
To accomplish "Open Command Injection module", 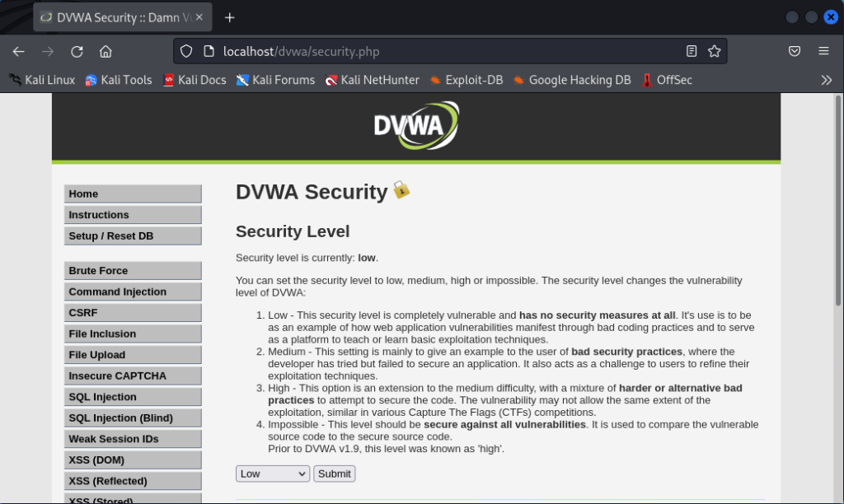I will pyautogui.click(x=133, y=292).
